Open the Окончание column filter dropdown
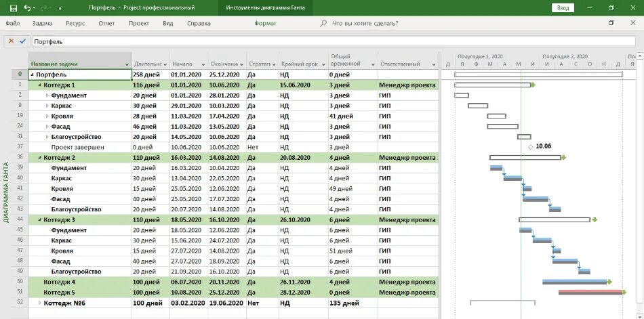 click(x=242, y=64)
